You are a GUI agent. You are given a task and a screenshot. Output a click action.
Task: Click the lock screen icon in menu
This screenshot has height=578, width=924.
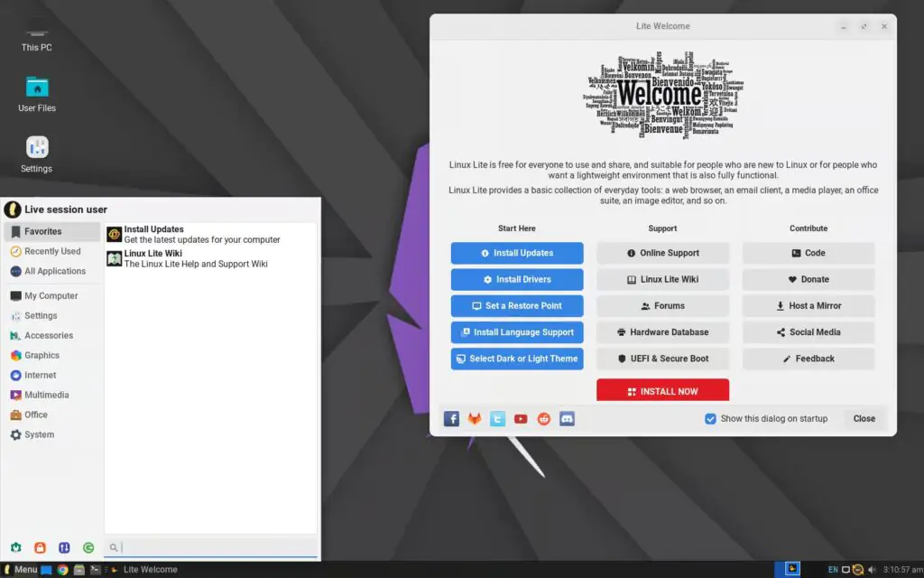(40, 547)
